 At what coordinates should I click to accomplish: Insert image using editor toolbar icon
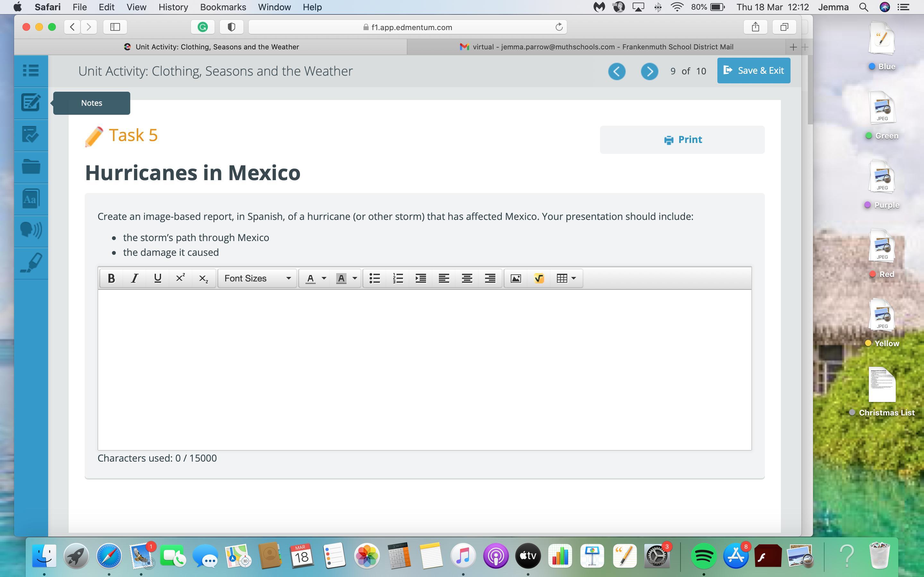pyautogui.click(x=516, y=279)
